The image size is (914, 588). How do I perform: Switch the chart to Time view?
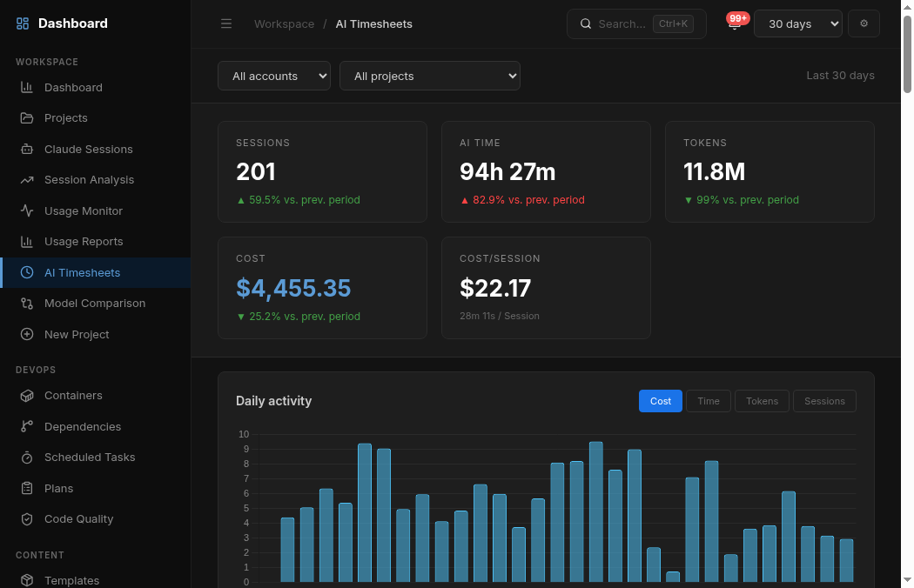tap(708, 401)
